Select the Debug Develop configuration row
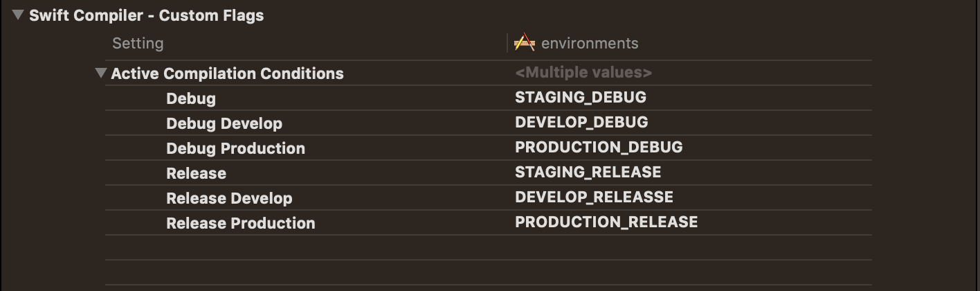 coord(224,123)
